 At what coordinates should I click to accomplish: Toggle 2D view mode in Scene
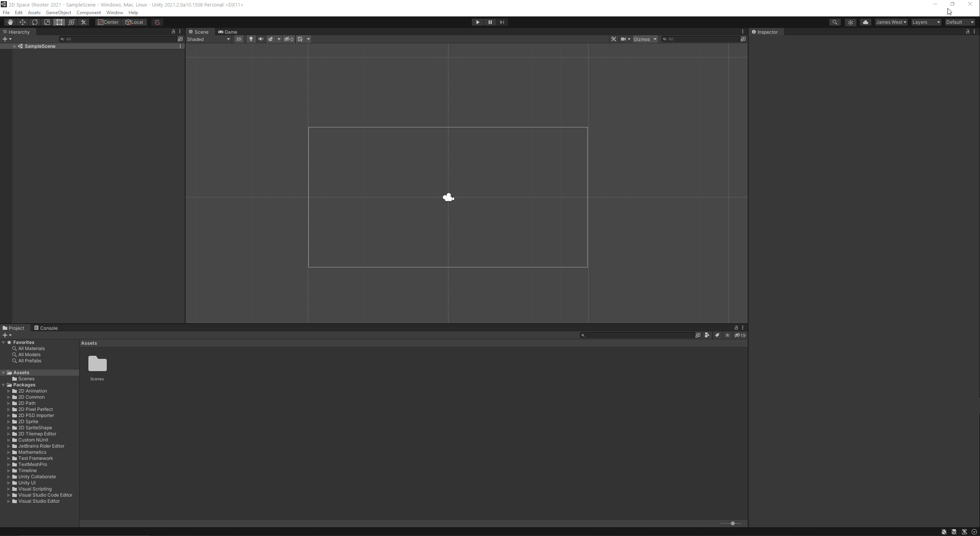238,39
